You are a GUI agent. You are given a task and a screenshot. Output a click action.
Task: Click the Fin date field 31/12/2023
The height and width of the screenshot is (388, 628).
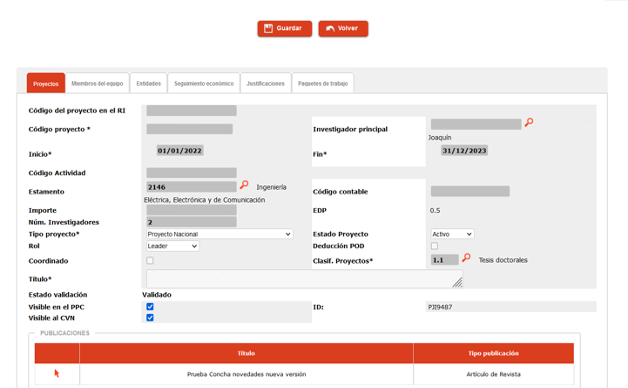(x=464, y=151)
